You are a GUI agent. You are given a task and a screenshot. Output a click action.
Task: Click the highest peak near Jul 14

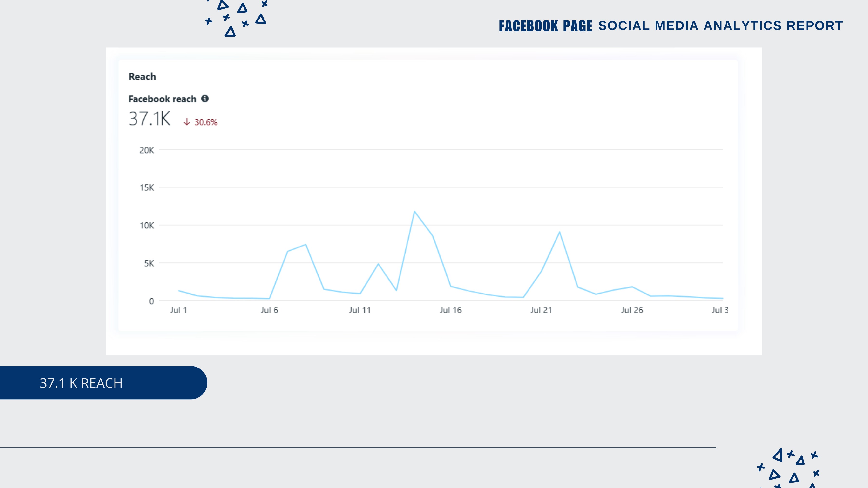pos(414,212)
